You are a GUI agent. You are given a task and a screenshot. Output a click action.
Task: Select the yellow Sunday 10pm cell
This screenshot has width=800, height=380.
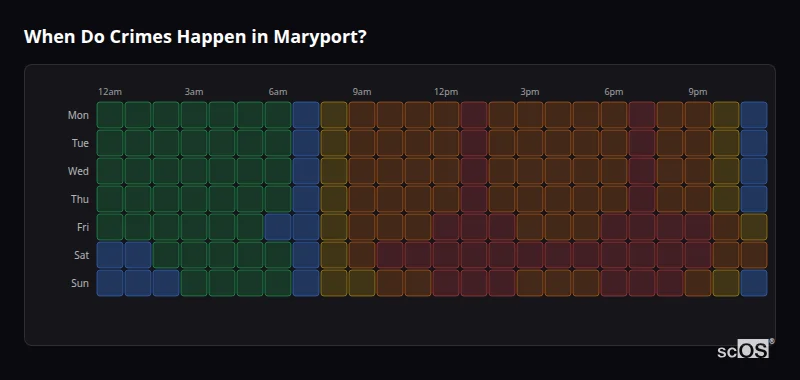[x=726, y=283]
